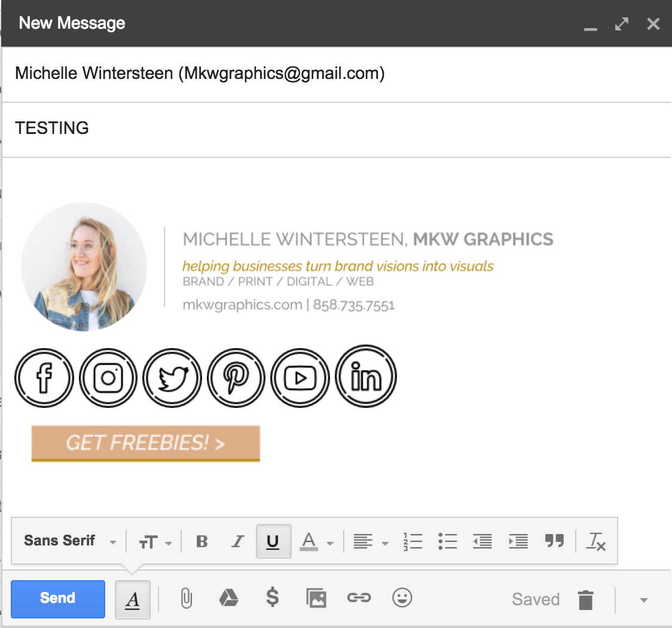Toggle bold formatting
This screenshot has height=628, width=672.
[x=202, y=542]
